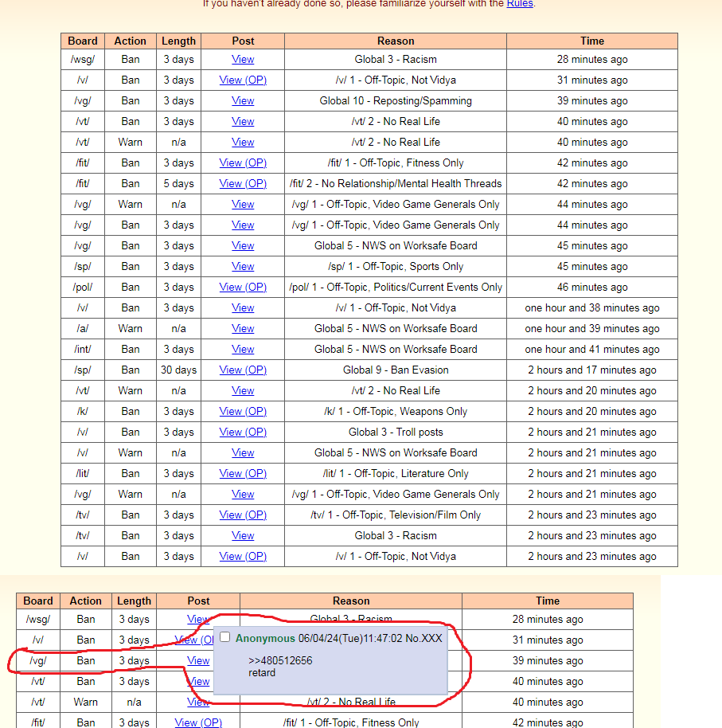Open View link for /vg/ NWS ban 45 minutes ago
This screenshot has height=728, width=722.
(243, 245)
